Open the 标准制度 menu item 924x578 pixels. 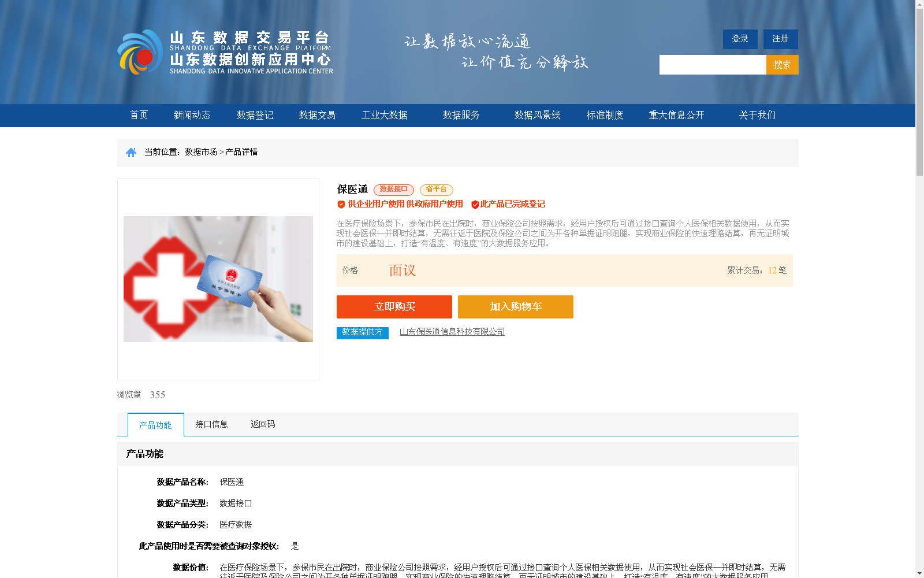pyautogui.click(x=605, y=115)
